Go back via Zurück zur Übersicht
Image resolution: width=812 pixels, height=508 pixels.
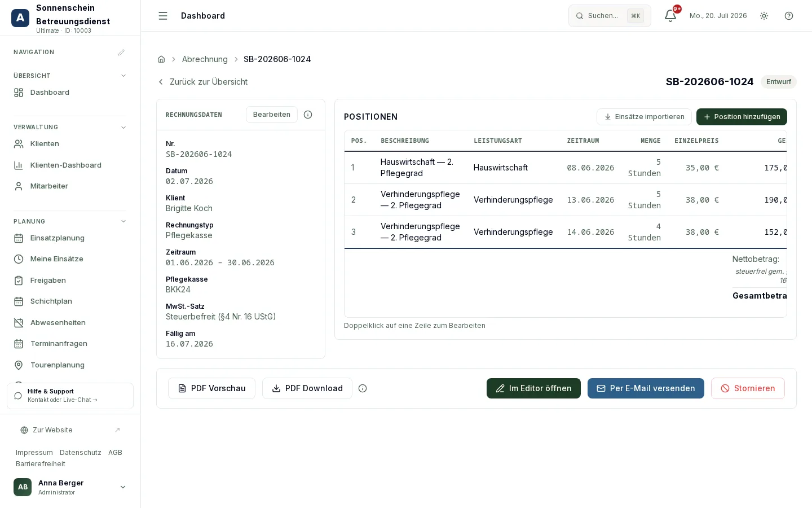202,82
